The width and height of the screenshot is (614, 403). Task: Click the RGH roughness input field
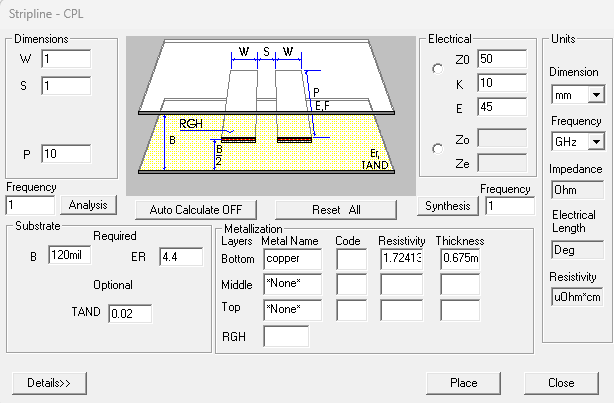coord(286,336)
